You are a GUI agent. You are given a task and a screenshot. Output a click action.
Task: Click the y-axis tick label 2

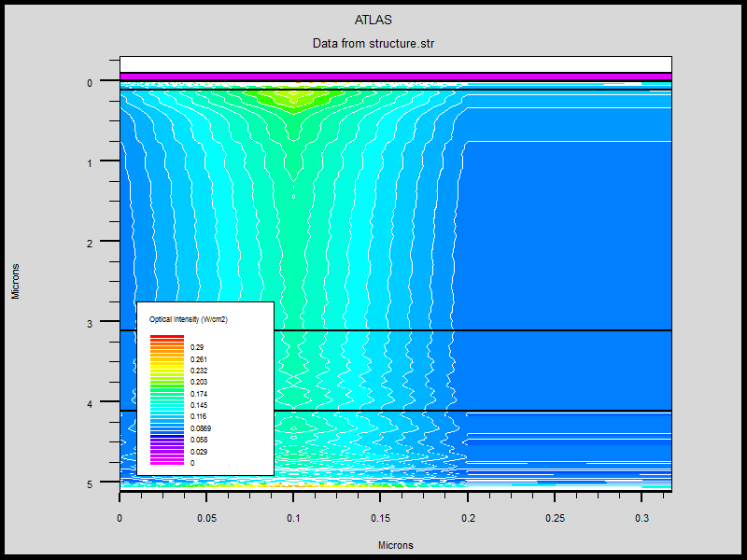point(90,243)
